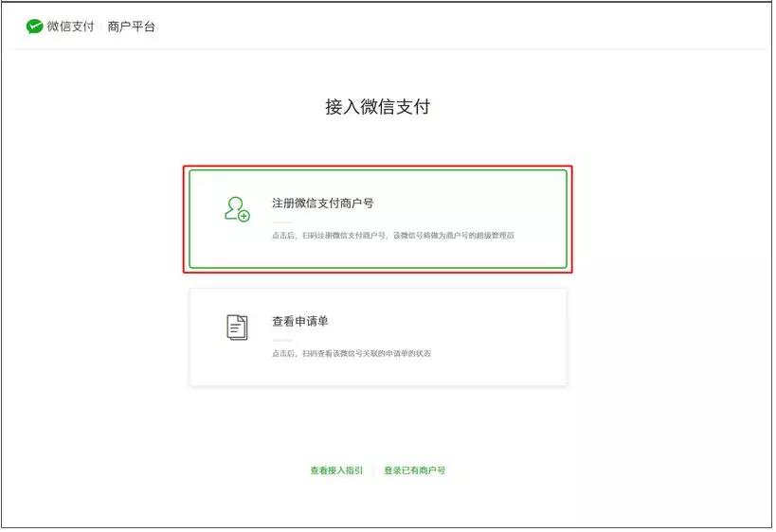
Task: Open the 登录已有商户号 link
Action: (x=415, y=470)
